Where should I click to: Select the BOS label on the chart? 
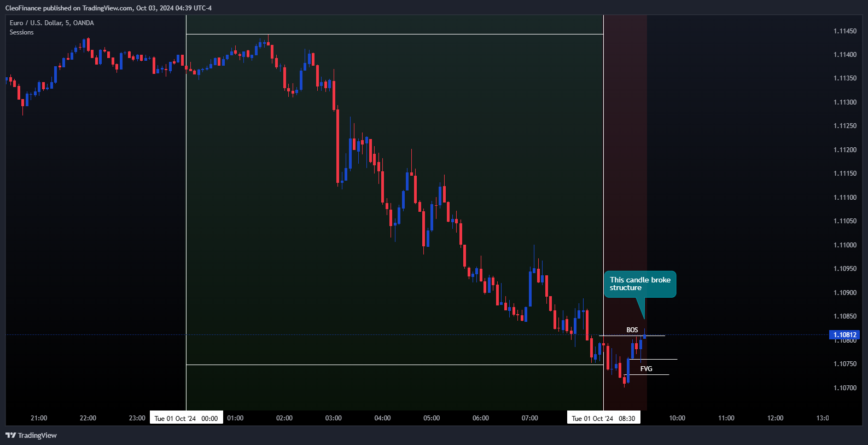point(632,330)
